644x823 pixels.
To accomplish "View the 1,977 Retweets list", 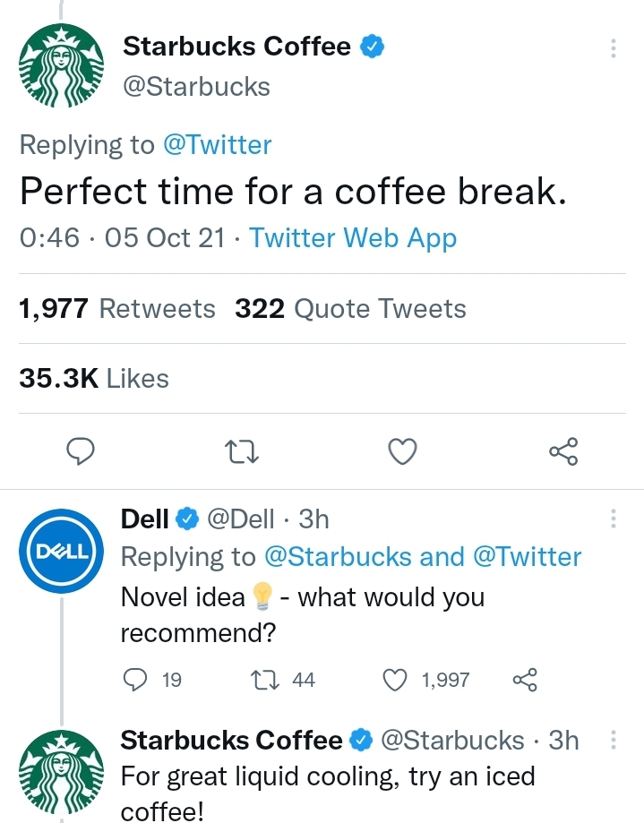I will (x=117, y=308).
